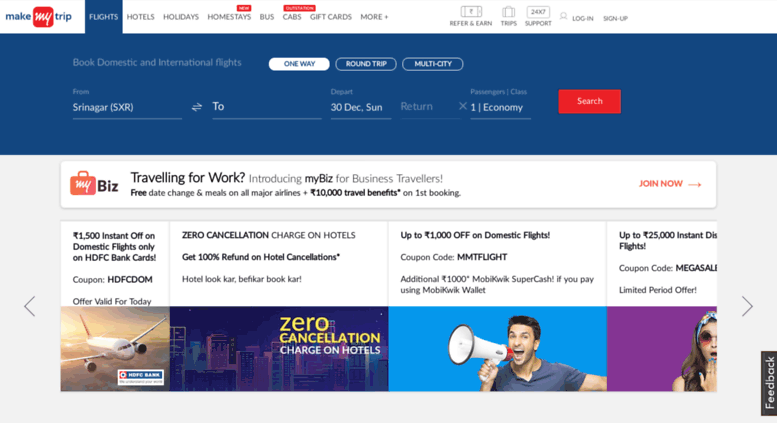777x423 pixels.
Task: Open the Gift Cards tab
Action: tap(331, 17)
